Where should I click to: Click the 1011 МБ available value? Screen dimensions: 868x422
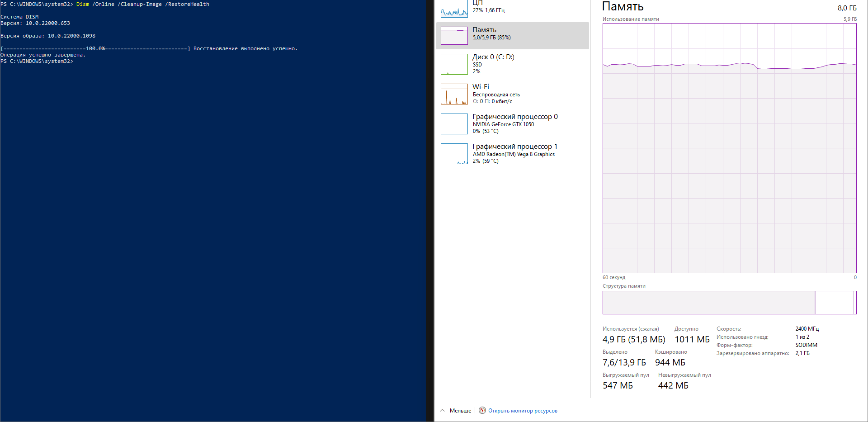pos(692,339)
